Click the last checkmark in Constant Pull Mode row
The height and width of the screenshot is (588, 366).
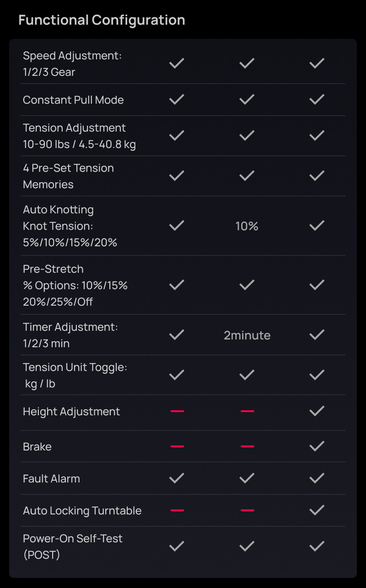coord(317,100)
